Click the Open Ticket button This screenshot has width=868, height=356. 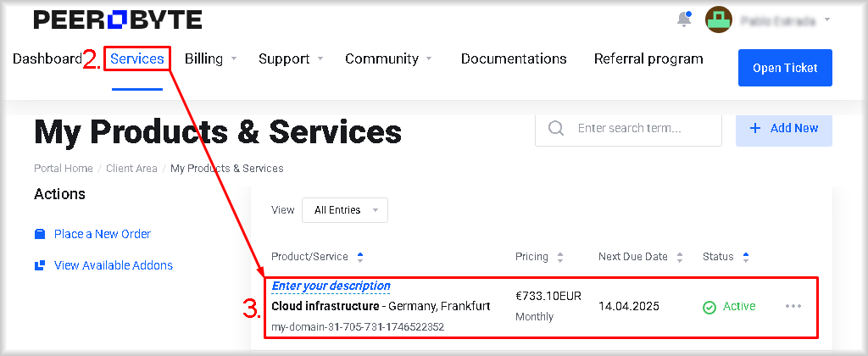tap(785, 68)
